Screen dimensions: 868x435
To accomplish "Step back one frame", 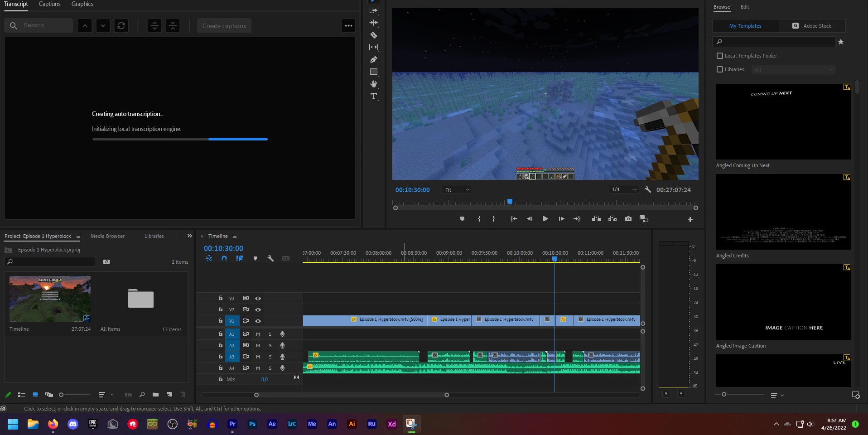I will click(x=530, y=219).
